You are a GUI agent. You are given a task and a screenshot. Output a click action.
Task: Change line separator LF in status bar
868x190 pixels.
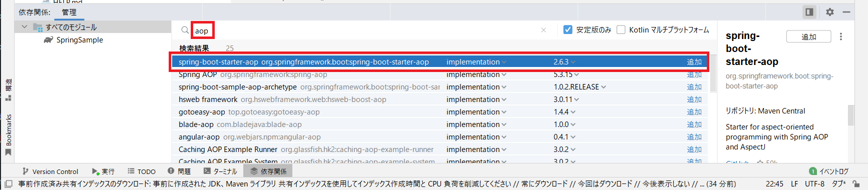pyautogui.click(x=794, y=184)
